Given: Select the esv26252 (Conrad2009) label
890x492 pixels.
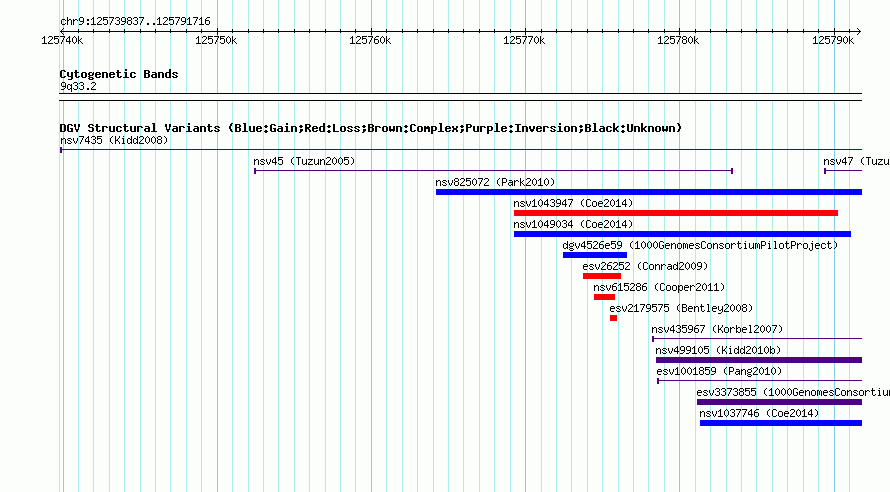Looking at the screenshot, I should point(645,266).
